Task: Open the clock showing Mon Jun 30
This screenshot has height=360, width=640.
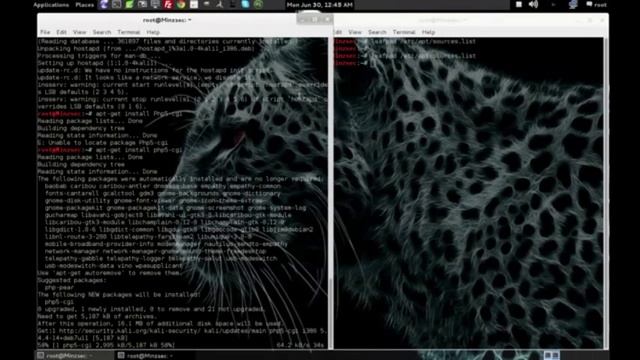Action: pos(320,5)
